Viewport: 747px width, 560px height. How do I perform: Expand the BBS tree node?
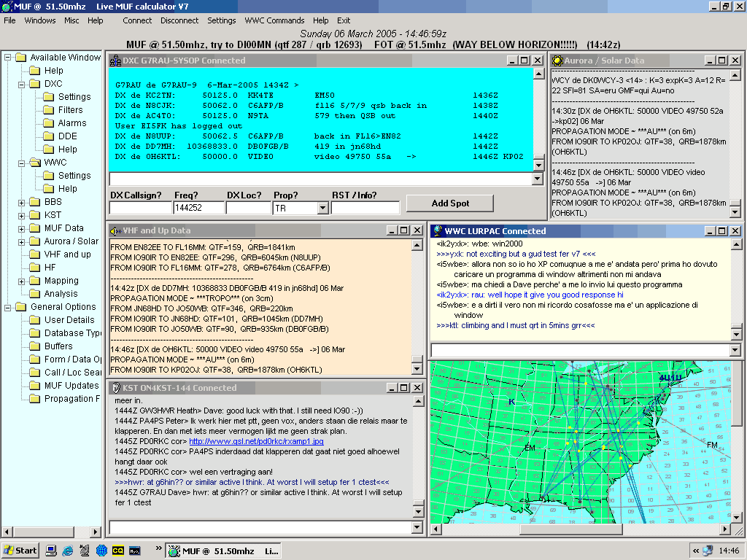22,202
